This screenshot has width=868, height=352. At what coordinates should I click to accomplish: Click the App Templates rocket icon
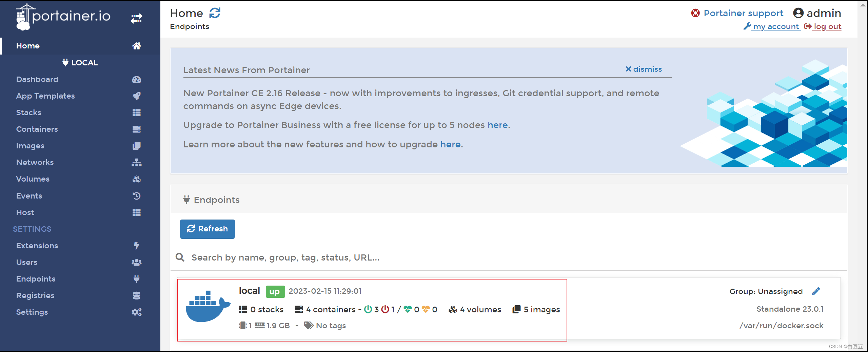coord(136,96)
